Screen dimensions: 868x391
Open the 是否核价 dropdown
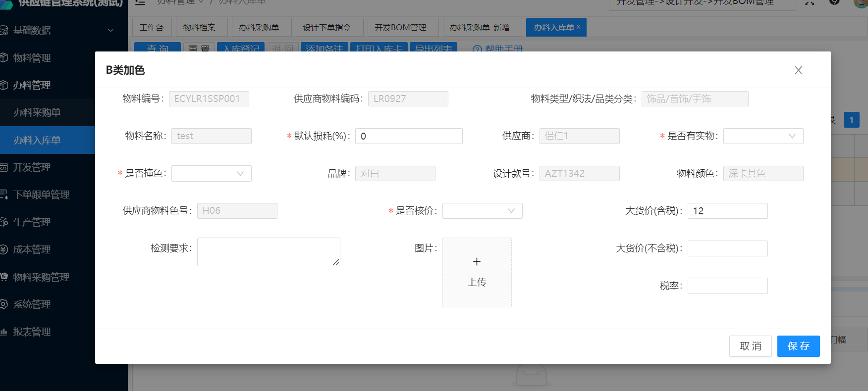point(482,211)
